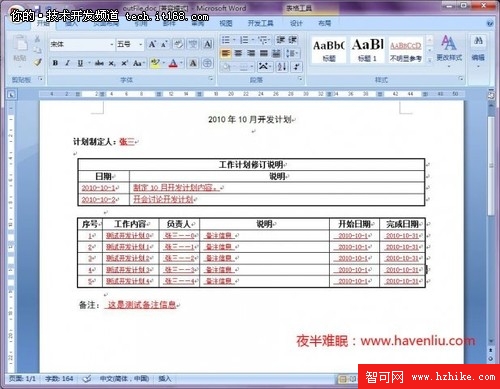This screenshot has height=389, width=500.
Task: Expand the styles gallery More arrow
Action: coord(430,60)
